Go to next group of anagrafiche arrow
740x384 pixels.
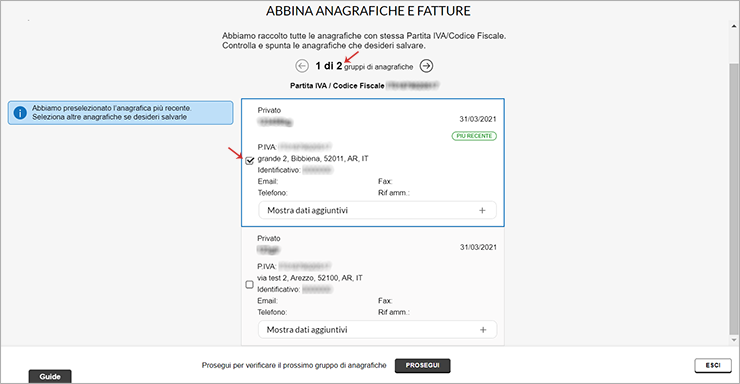click(x=427, y=66)
